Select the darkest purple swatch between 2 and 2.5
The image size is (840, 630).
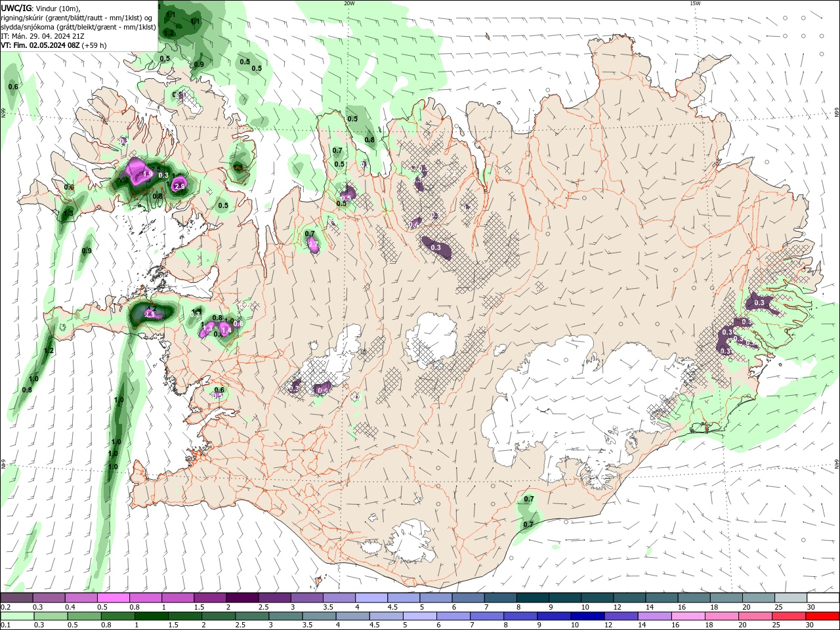[242, 598]
